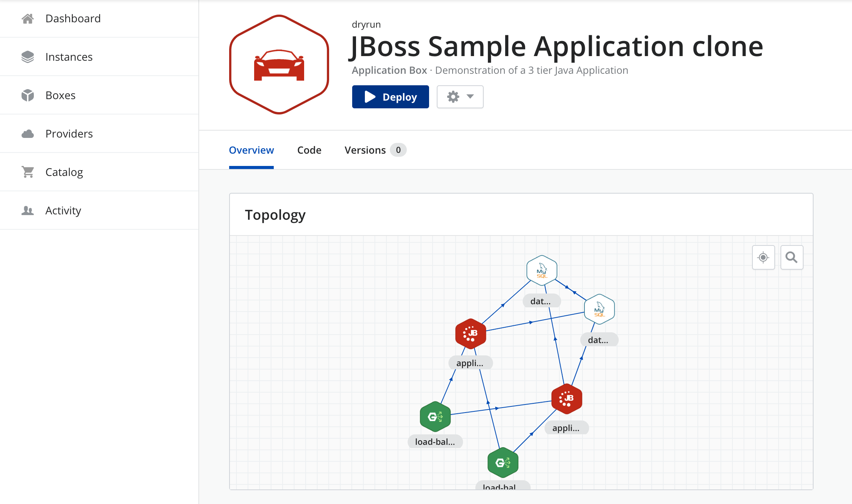Click the topology magnifier search icon
The width and height of the screenshot is (852, 504).
tap(792, 257)
